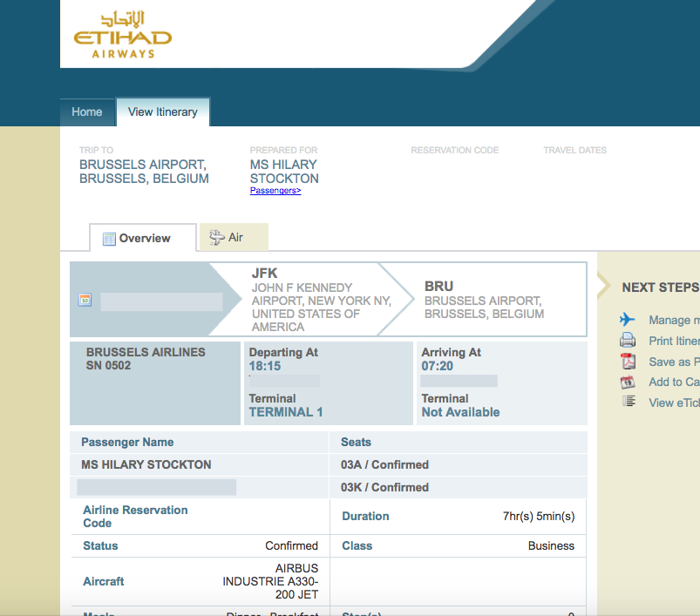Click the Not Available arrival terminal
The image size is (700, 616).
(461, 412)
